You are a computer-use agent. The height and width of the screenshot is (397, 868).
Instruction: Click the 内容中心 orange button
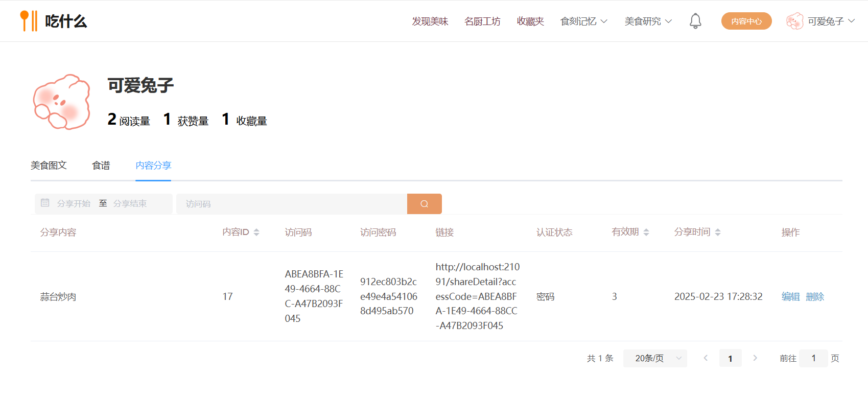pos(746,21)
